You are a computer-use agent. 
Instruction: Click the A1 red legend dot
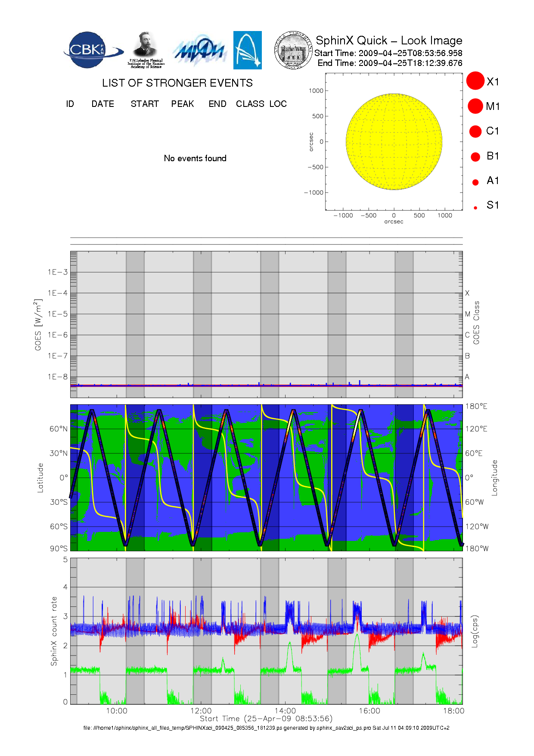tap(475, 182)
